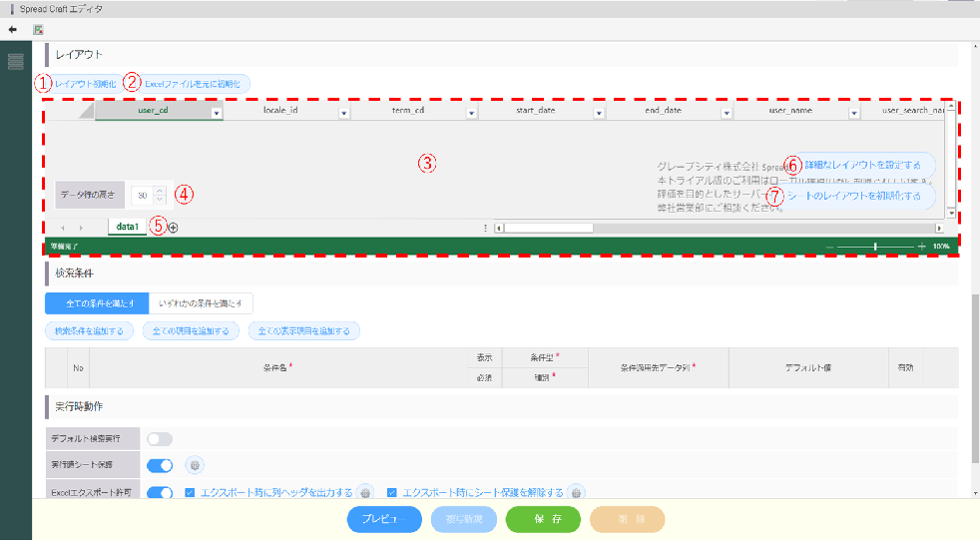The width and height of the screenshot is (980, 540).
Task: Click the back arrow icon in toolbar
Action: [x=12, y=29]
